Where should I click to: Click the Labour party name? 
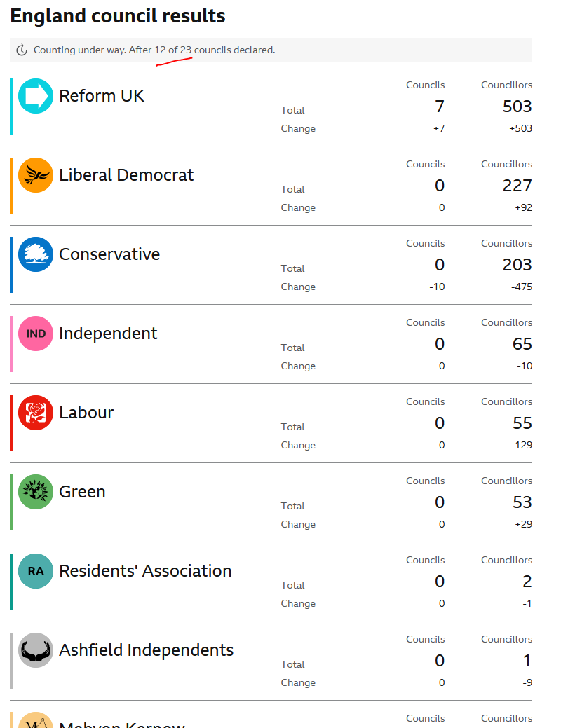click(x=86, y=413)
